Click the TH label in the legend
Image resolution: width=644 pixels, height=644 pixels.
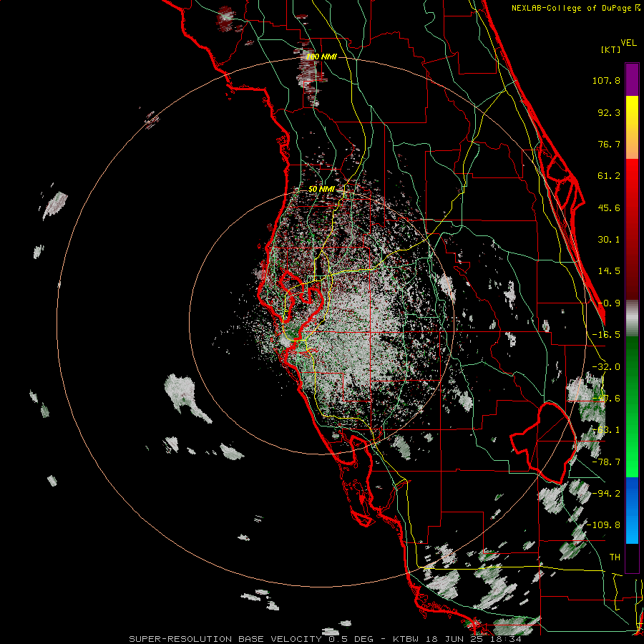point(615,557)
